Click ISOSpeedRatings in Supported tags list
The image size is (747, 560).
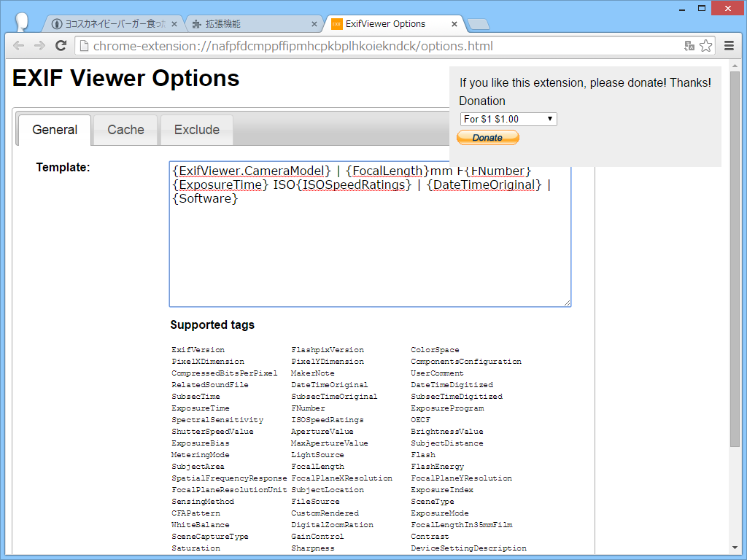[x=328, y=419]
